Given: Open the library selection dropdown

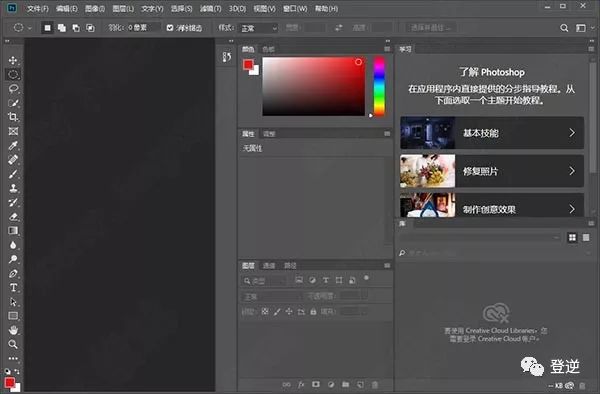Looking at the screenshot, I should click(x=480, y=238).
